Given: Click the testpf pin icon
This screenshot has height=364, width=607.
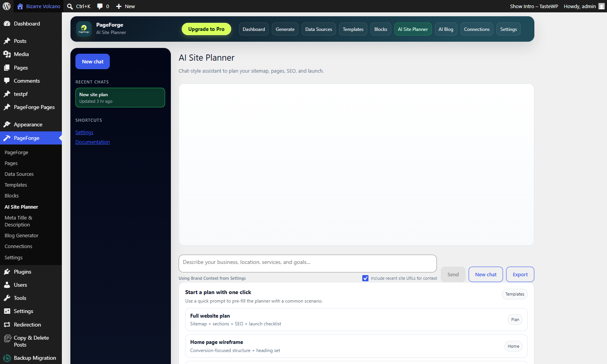Looking at the screenshot, I should pos(7,94).
